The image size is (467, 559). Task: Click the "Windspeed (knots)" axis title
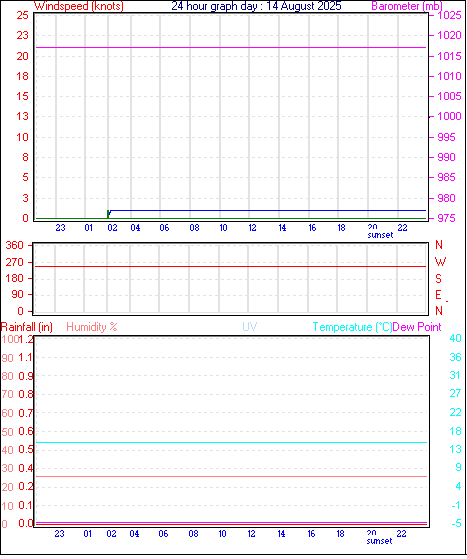pyautogui.click(x=79, y=6)
